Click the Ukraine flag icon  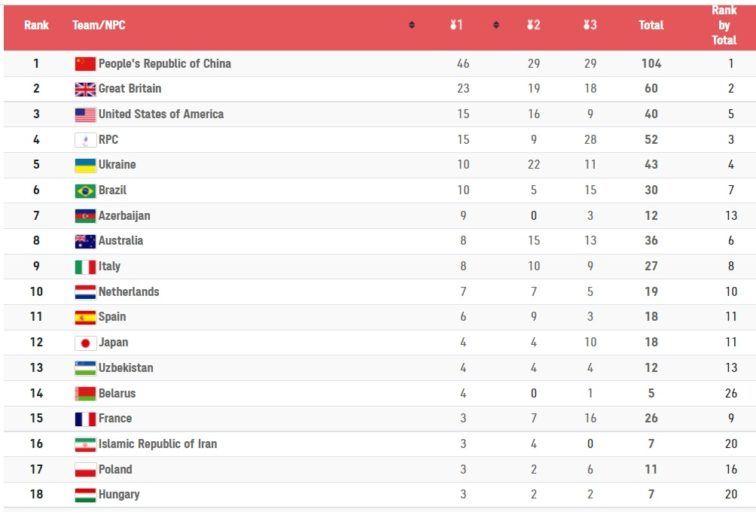[85, 165]
